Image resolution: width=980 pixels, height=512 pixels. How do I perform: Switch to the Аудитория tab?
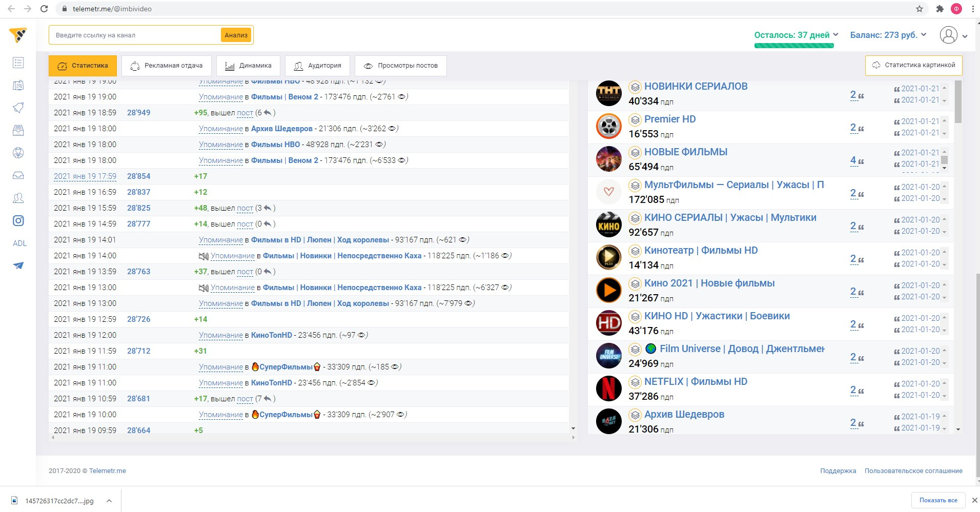coord(317,66)
